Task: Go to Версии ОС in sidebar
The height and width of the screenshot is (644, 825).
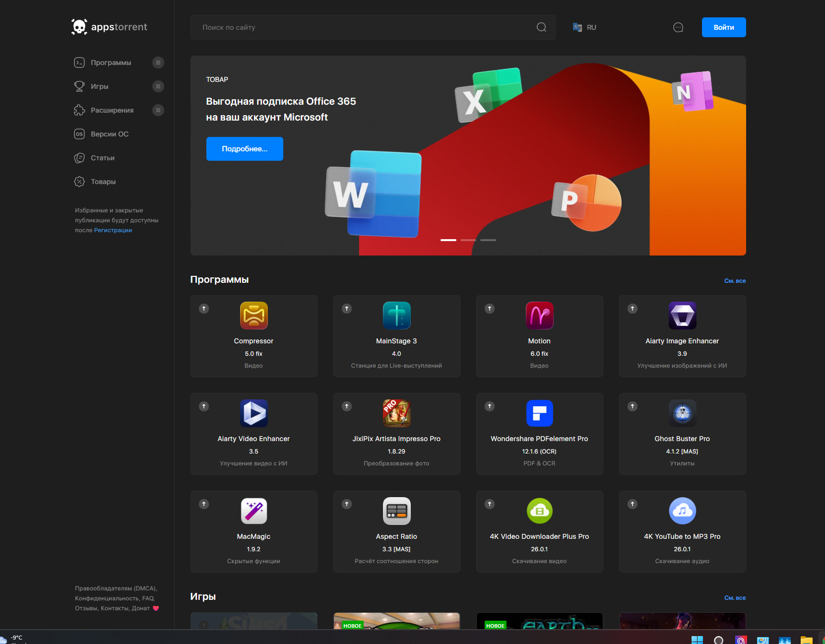Action: pyautogui.click(x=110, y=134)
